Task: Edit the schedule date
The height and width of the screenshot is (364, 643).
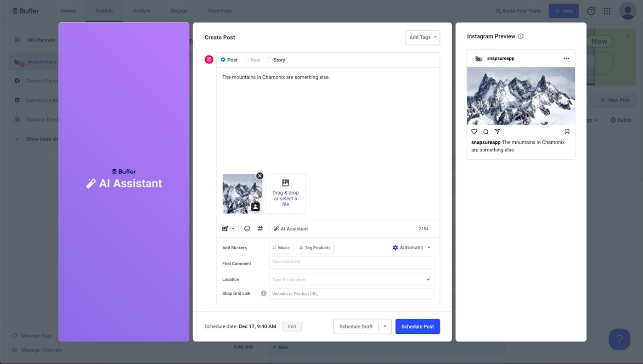Action: (x=292, y=326)
